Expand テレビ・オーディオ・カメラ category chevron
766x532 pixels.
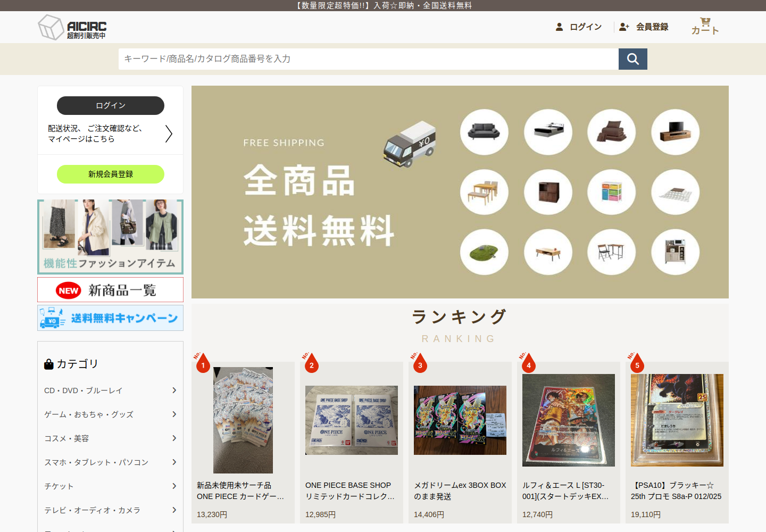(174, 510)
